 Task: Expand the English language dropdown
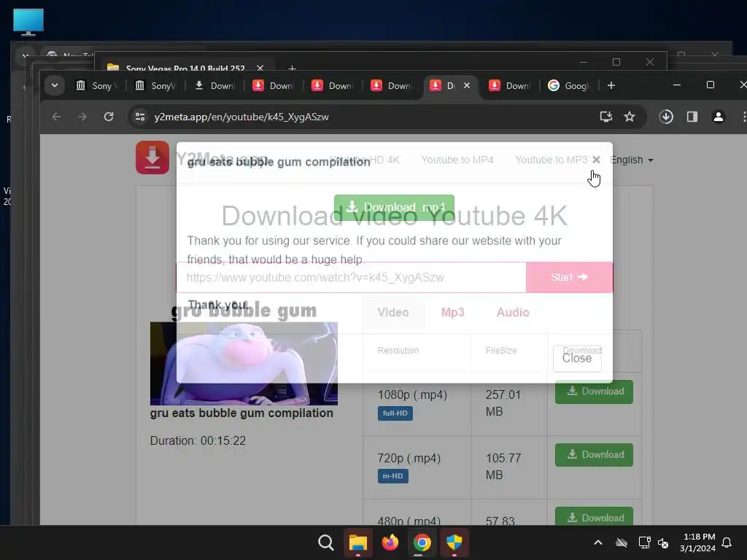pos(631,160)
